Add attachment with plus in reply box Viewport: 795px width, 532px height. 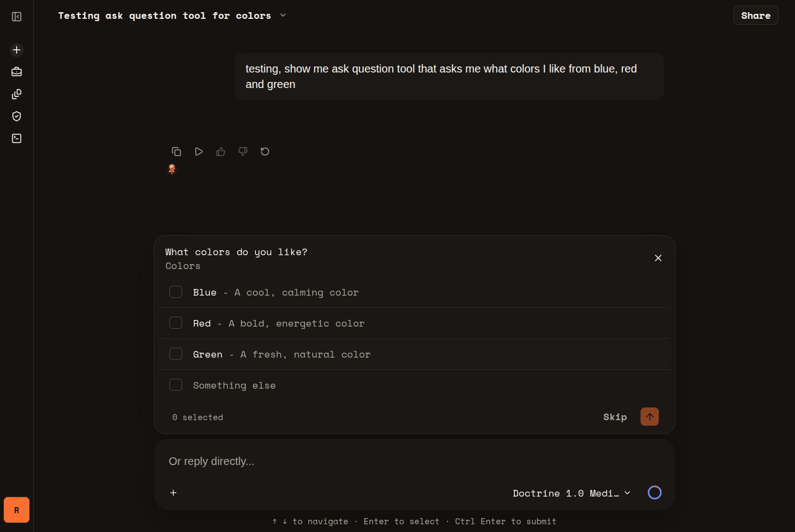[x=173, y=493]
